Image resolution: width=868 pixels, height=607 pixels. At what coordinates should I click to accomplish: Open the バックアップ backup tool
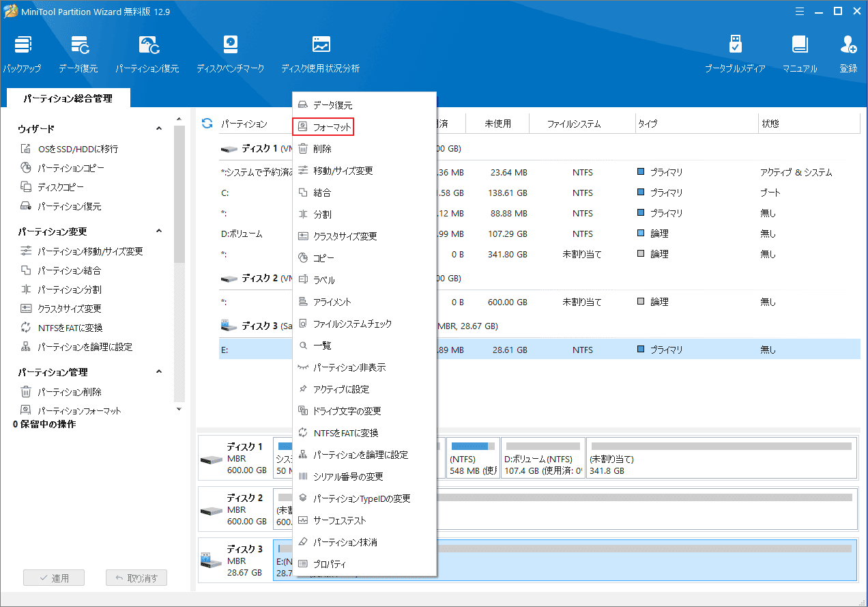click(23, 54)
